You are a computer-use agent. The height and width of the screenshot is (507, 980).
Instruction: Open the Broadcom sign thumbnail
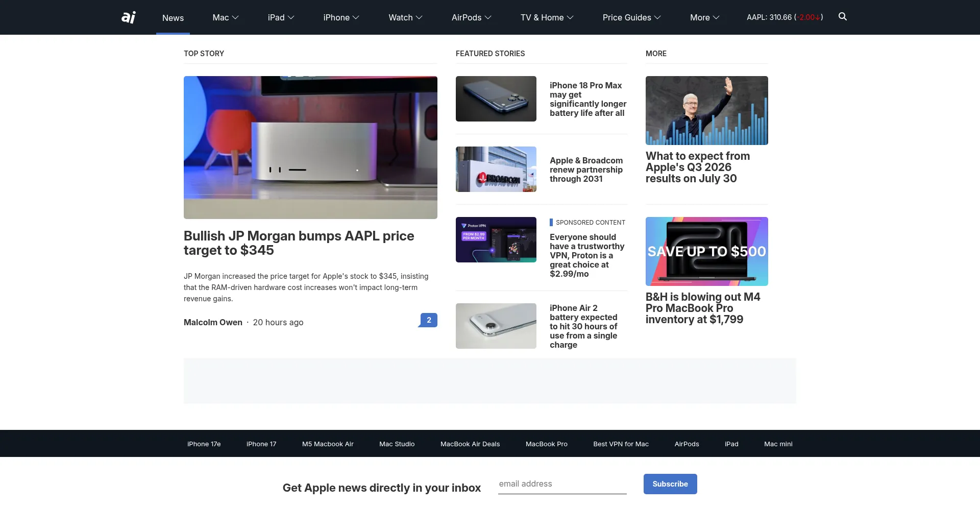tap(496, 169)
